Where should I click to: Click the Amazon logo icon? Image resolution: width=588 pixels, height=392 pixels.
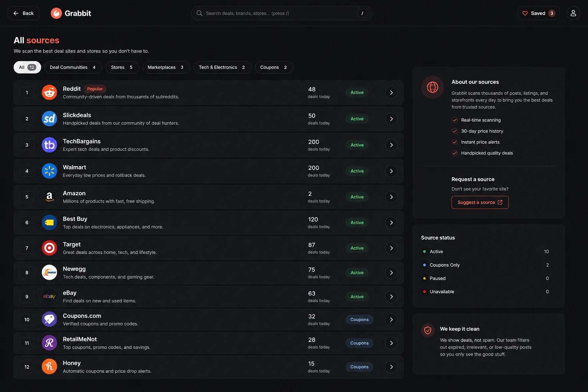pyautogui.click(x=49, y=197)
